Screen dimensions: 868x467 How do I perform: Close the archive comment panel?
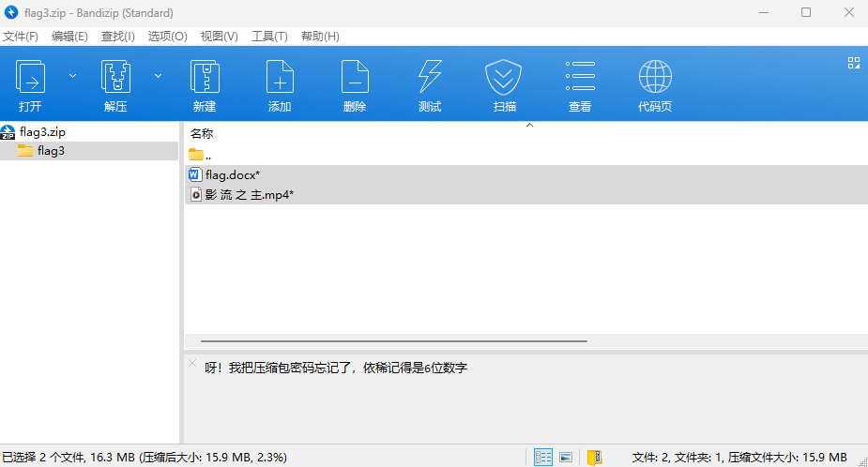tap(192, 364)
